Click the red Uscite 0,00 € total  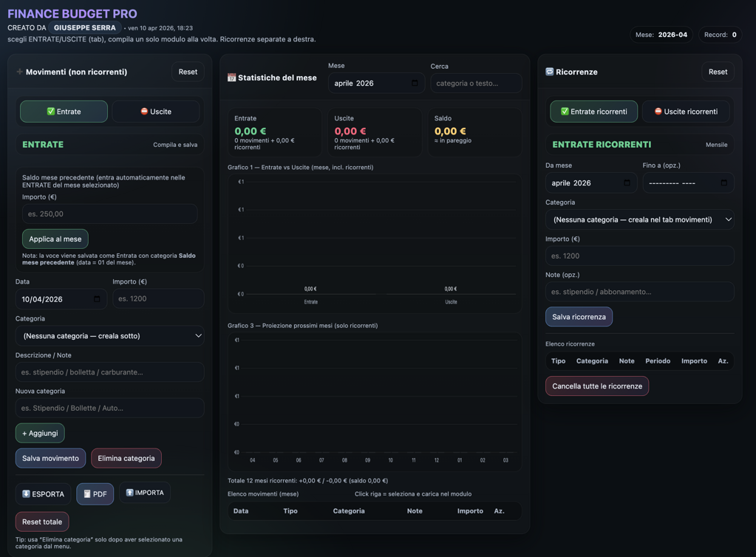pos(350,131)
